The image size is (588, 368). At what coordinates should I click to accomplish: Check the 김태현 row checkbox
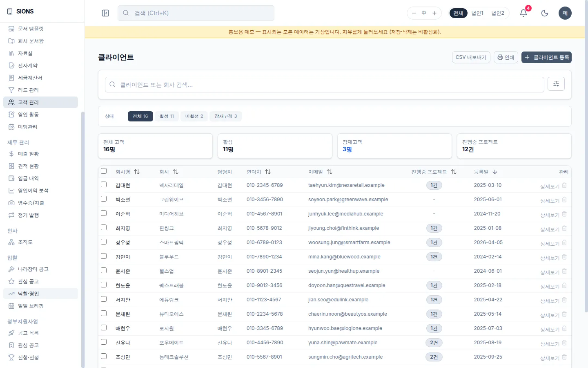(x=104, y=184)
